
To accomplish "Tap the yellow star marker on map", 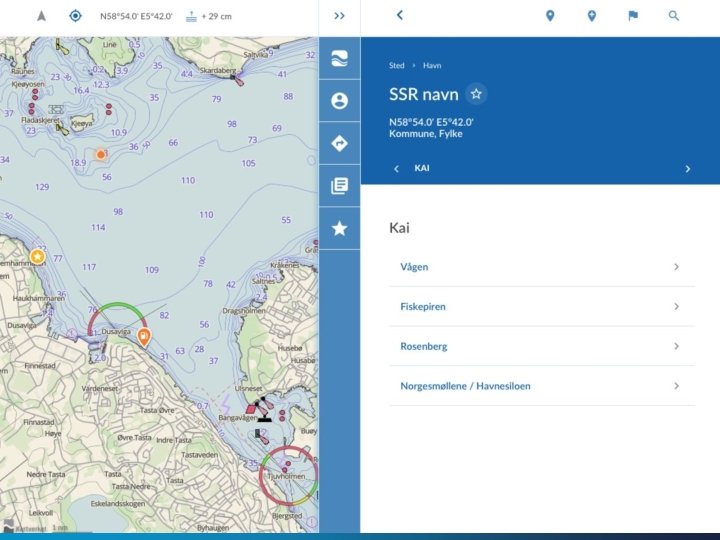I will 37,257.
